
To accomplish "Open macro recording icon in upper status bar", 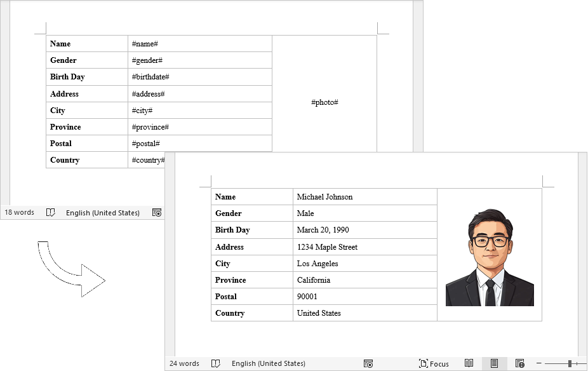I will coord(157,213).
